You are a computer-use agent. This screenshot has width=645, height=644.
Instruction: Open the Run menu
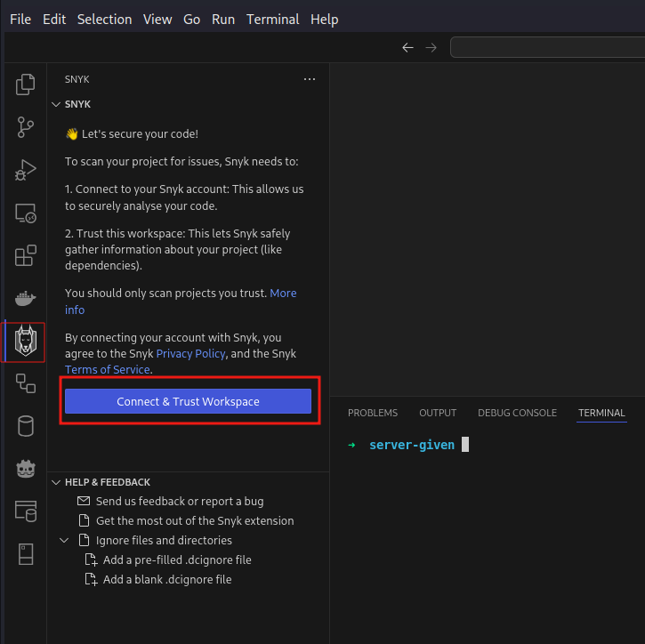pos(223,20)
